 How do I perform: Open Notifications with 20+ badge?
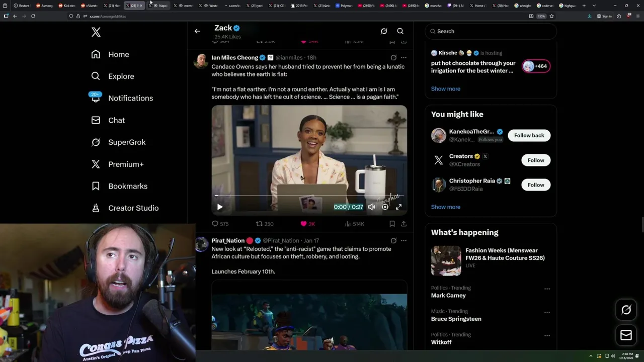(122, 98)
